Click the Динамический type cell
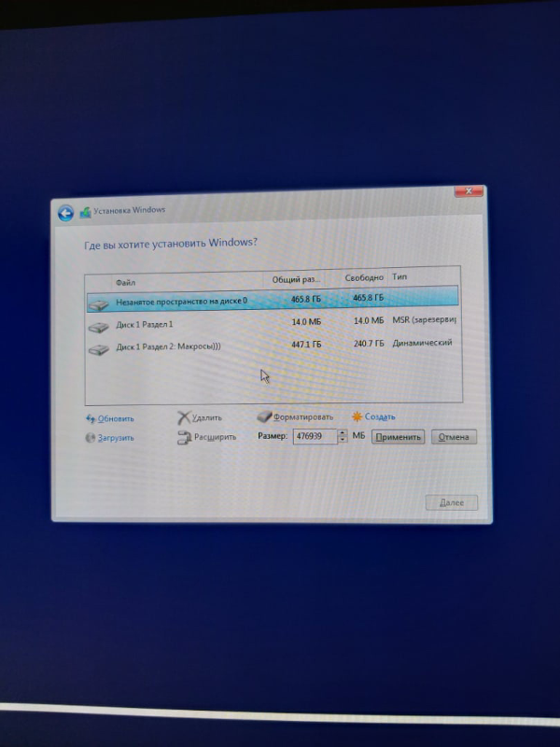This screenshot has height=747, width=560. coord(422,343)
